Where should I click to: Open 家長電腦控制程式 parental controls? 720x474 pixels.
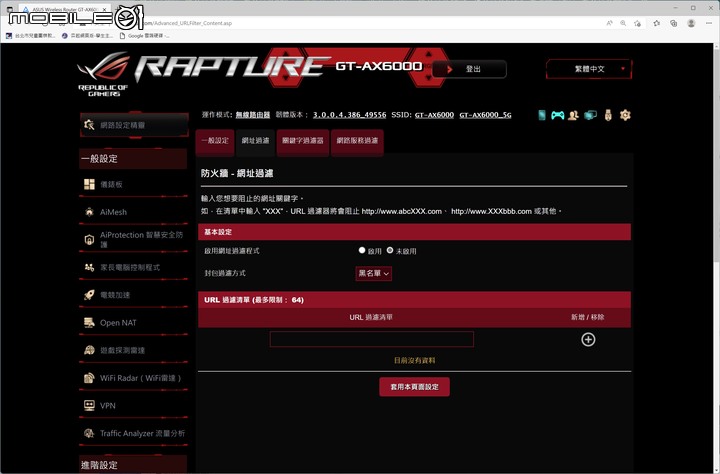tap(134, 267)
